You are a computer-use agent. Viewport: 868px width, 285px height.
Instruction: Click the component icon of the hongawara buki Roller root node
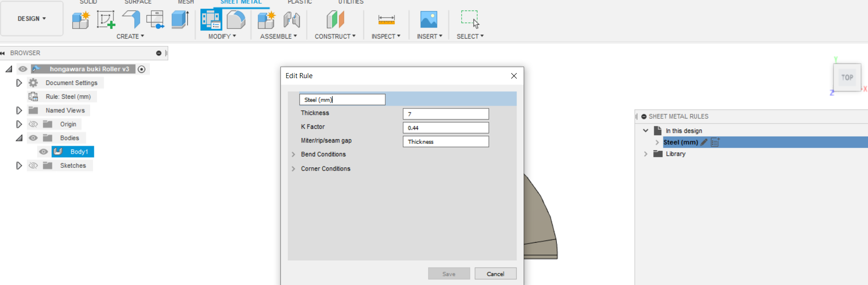point(36,69)
